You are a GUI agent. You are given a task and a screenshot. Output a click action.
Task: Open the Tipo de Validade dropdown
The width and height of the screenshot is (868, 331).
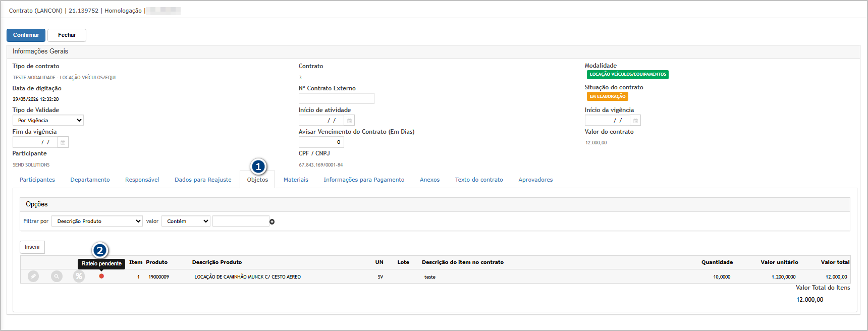pos(48,120)
